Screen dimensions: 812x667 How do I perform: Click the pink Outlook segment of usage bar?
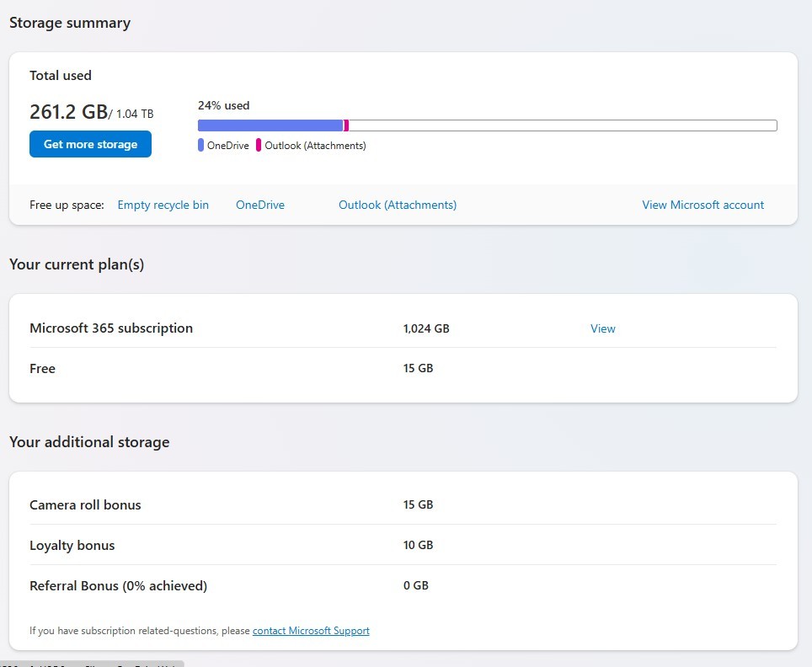pos(346,125)
